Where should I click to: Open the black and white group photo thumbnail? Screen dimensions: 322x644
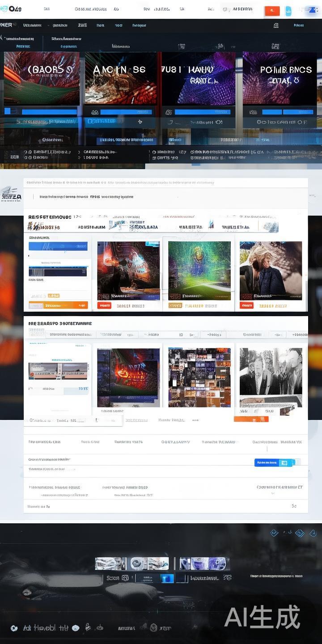271,371
